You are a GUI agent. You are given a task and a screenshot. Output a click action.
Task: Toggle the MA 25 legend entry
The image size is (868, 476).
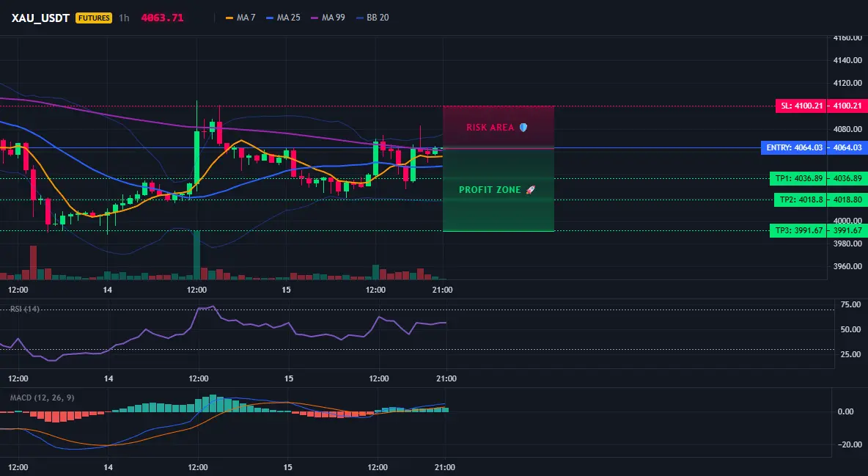pyautogui.click(x=283, y=18)
